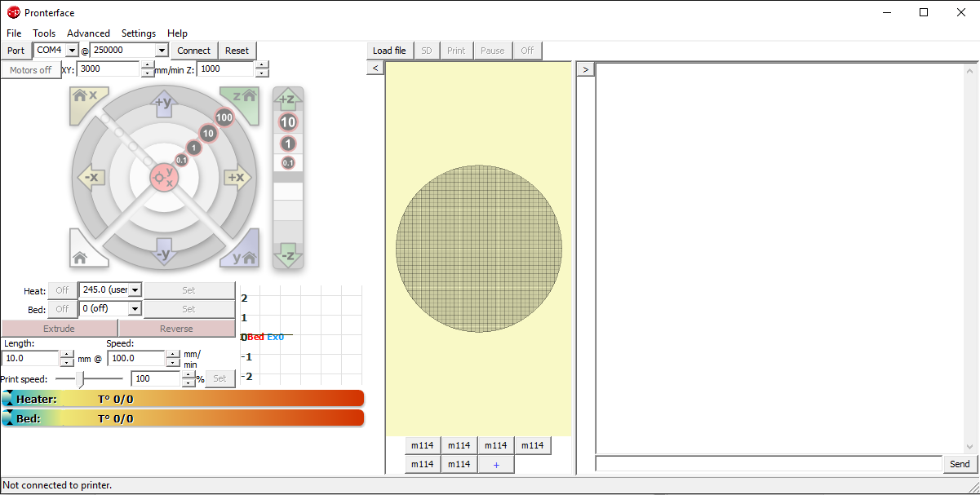Click the Load file button
Viewport: 980px width, 495px height.
[389, 50]
